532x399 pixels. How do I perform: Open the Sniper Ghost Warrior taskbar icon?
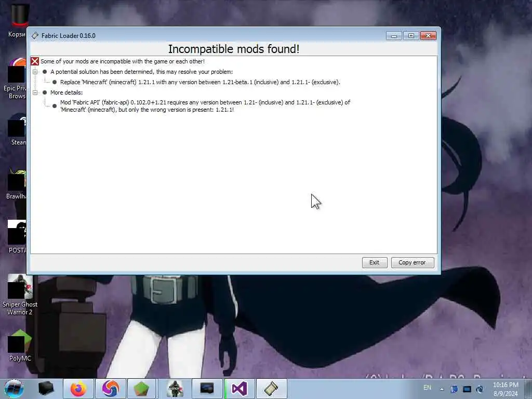tap(175, 389)
